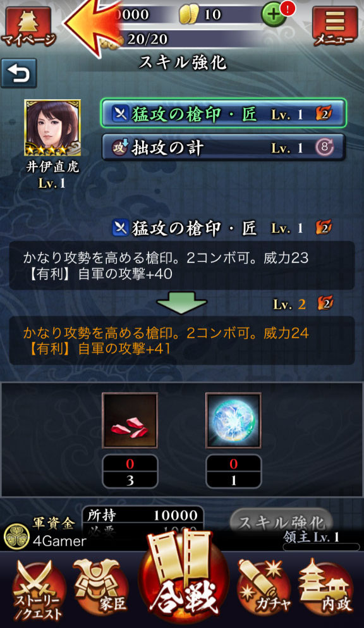
Task: Tap the Lv. 2 skill preview description
Action: [182, 340]
